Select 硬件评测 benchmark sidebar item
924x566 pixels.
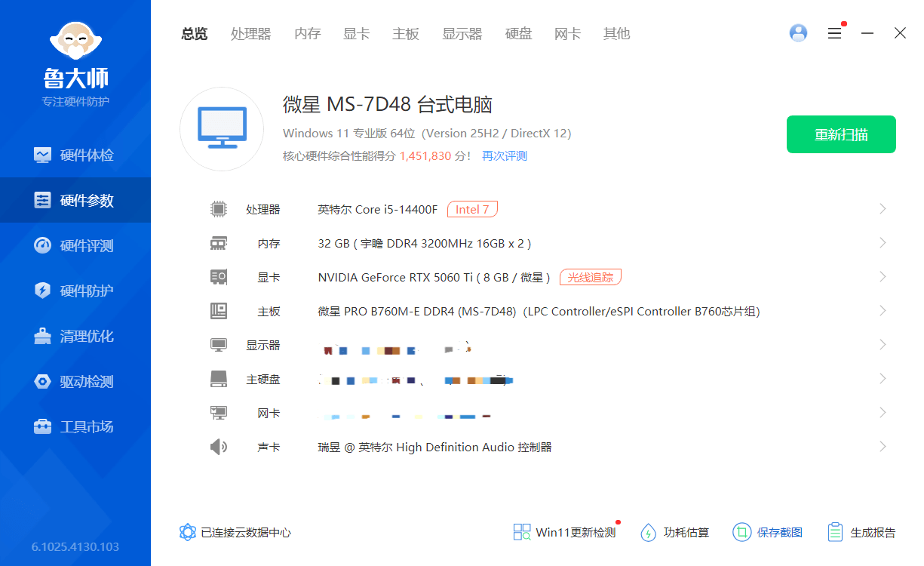[x=75, y=246]
